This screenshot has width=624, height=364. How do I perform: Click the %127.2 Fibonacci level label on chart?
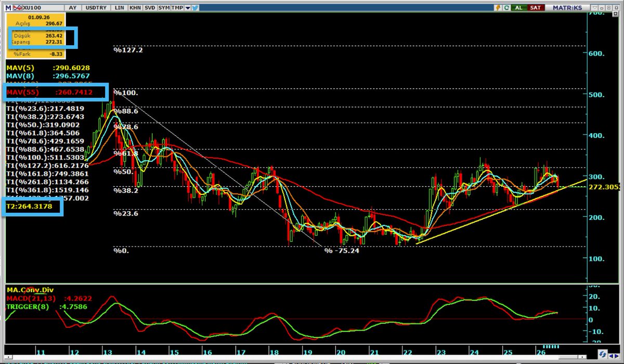(128, 50)
